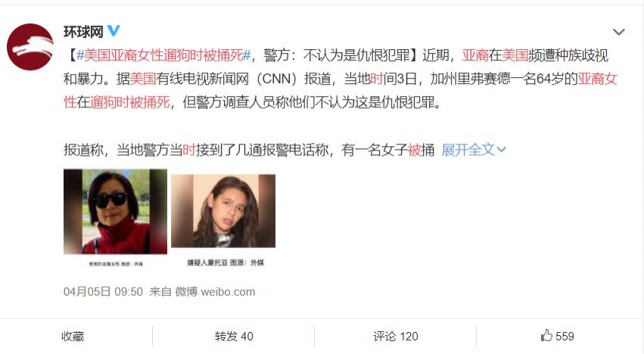View the suspect's photo thumbnail

click(x=223, y=211)
